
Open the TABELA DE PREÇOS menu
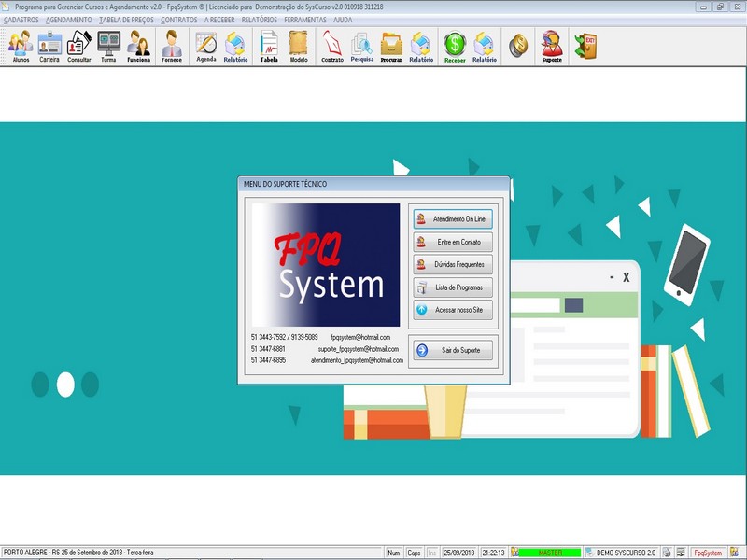[x=126, y=20]
